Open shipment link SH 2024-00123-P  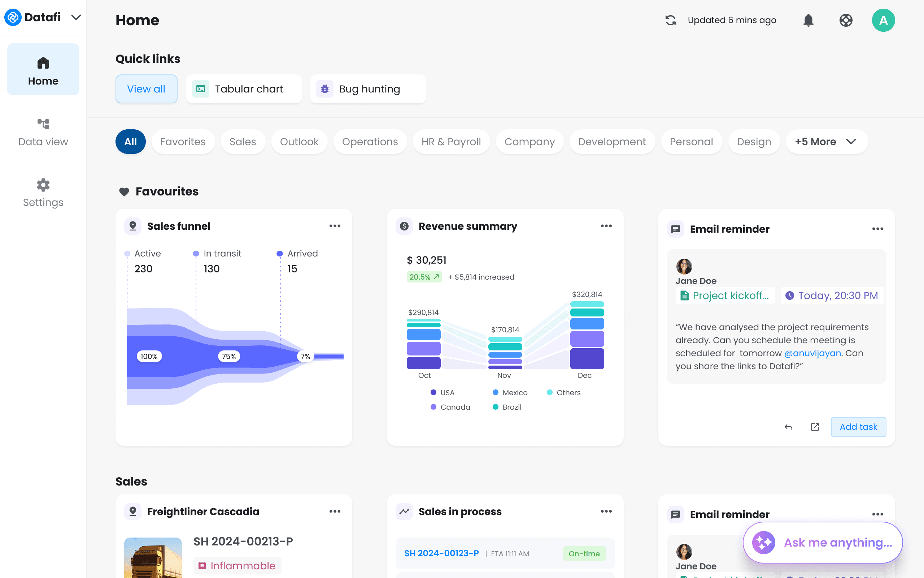coord(441,553)
